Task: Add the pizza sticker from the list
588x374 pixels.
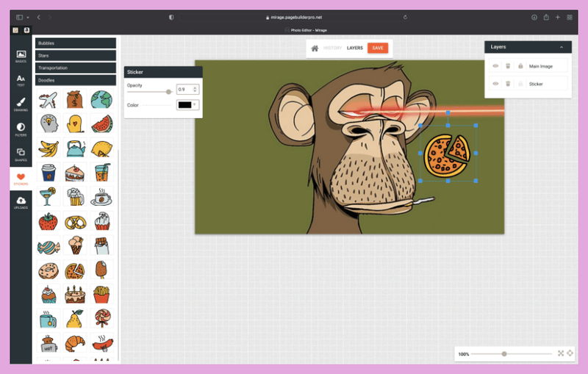Action: (75, 270)
